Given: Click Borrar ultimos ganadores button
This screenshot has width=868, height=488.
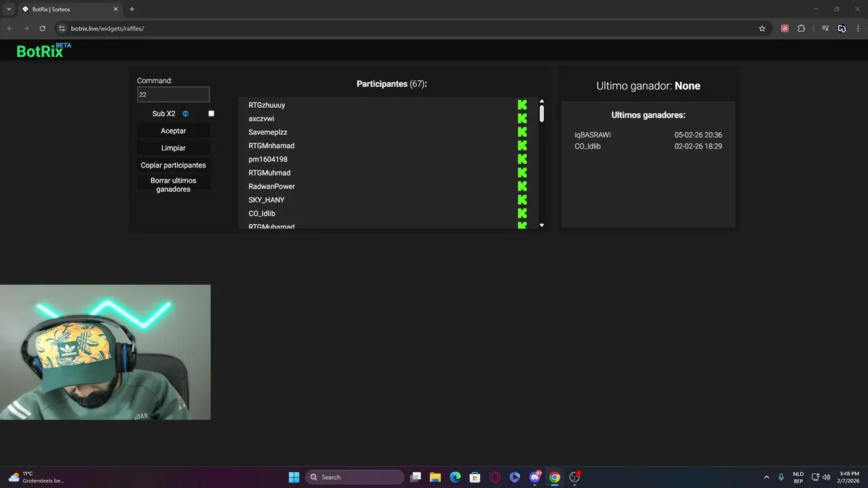Looking at the screenshot, I should point(174,185).
